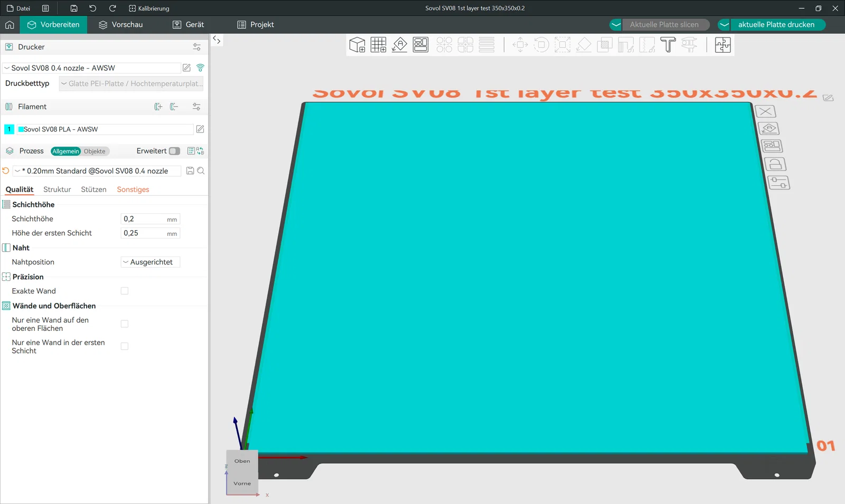
Task: Select the Measure caliper tool
Action: [689, 45]
